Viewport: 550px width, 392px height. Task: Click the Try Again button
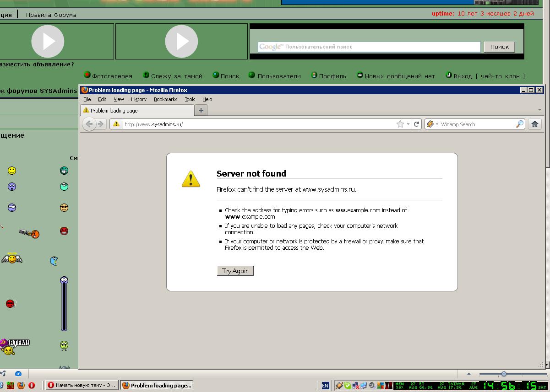235,271
